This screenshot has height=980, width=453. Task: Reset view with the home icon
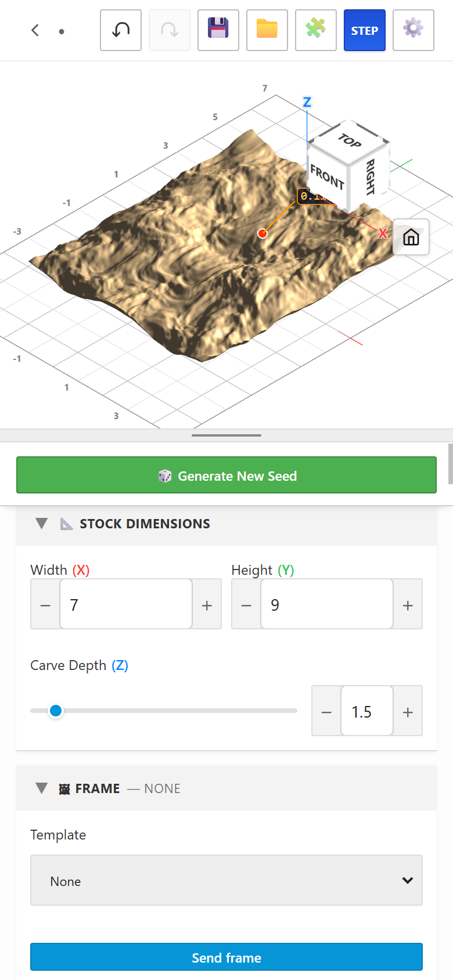pos(411,237)
